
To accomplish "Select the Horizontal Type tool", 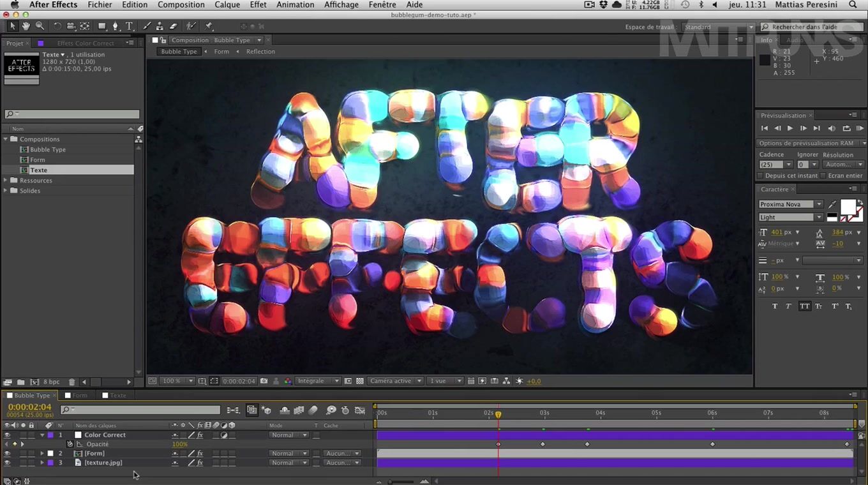I will click(x=129, y=26).
